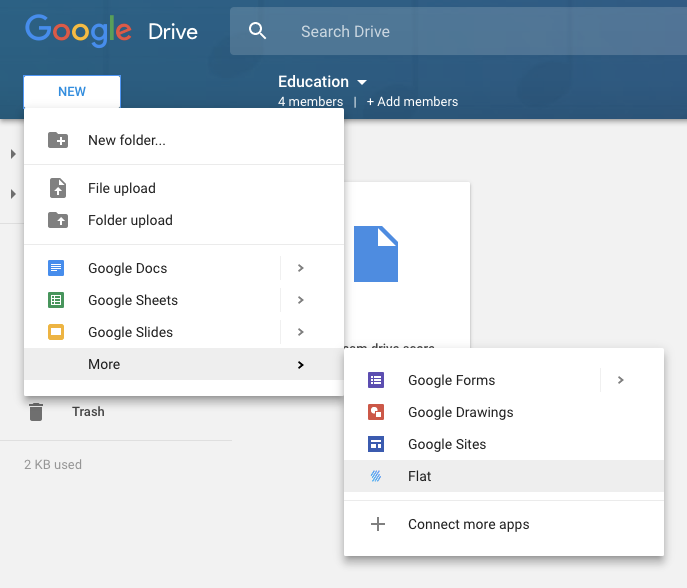The image size is (687, 588).
Task: Focus the Search Drive input field
Action: pyautogui.click(x=458, y=31)
